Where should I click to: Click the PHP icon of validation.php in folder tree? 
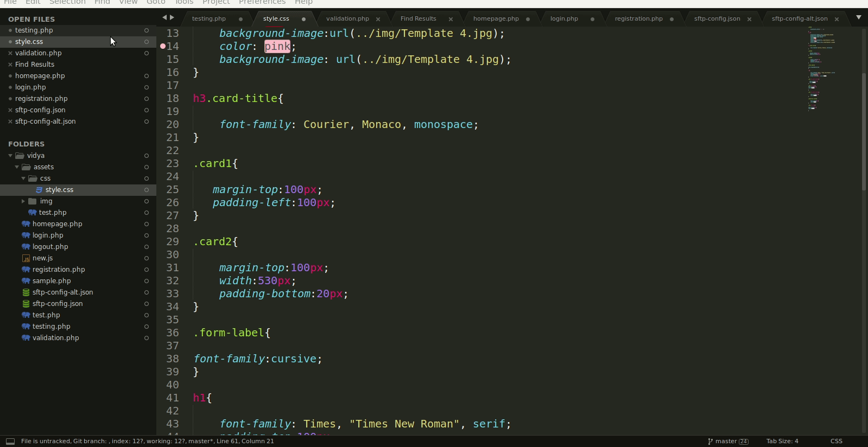[x=26, y=338]
